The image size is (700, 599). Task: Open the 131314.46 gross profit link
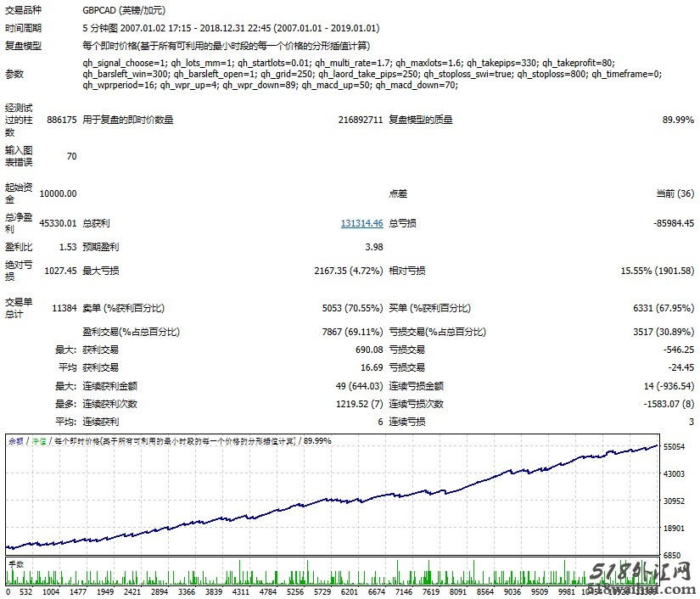click(x=361, y=223)
